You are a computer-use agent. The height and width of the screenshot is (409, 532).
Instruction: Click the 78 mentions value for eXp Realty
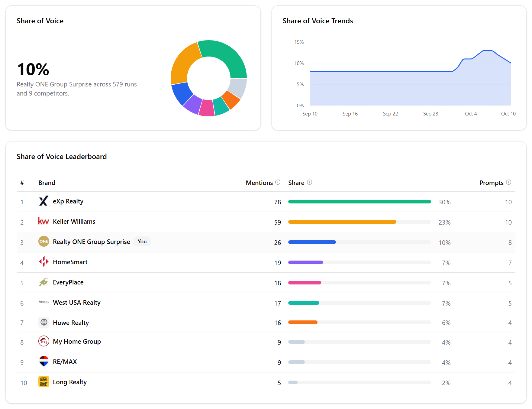tap(278, 202)
